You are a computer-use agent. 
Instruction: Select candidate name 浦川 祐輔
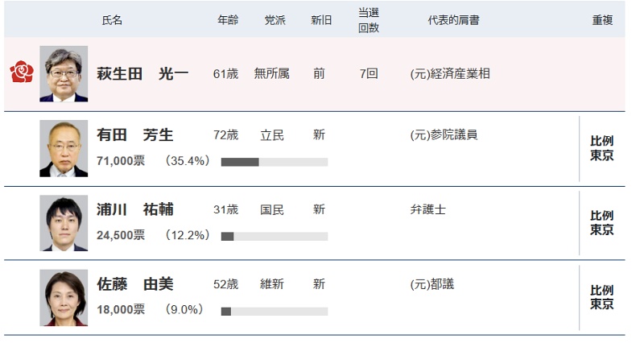coord(134,210)
